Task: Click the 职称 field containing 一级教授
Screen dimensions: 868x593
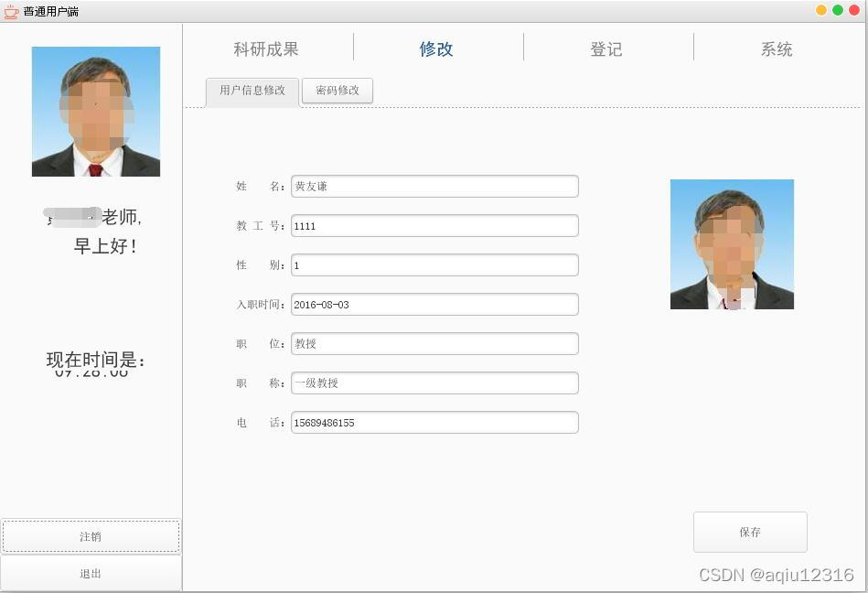Action: click(x=434, y=383)
